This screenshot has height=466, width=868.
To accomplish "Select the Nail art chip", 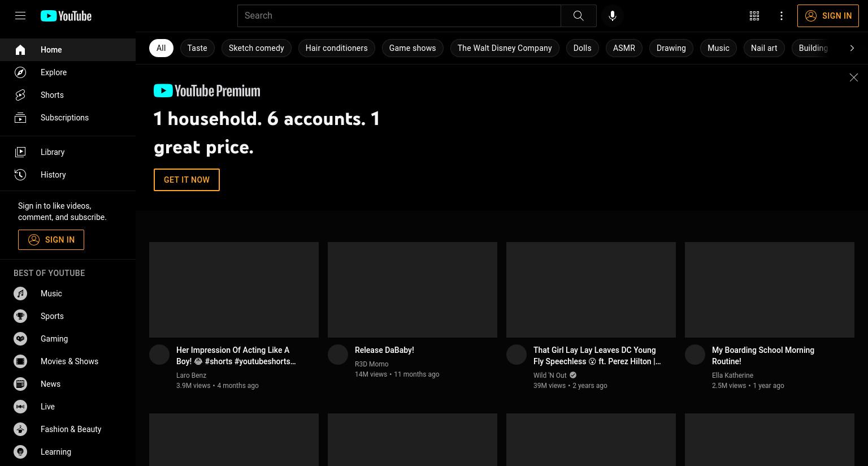I will pyautogui.click(x=764, y=48).
